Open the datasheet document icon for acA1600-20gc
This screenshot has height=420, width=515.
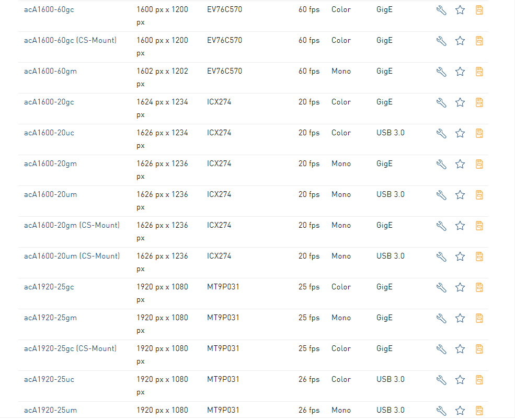point(479,102)
